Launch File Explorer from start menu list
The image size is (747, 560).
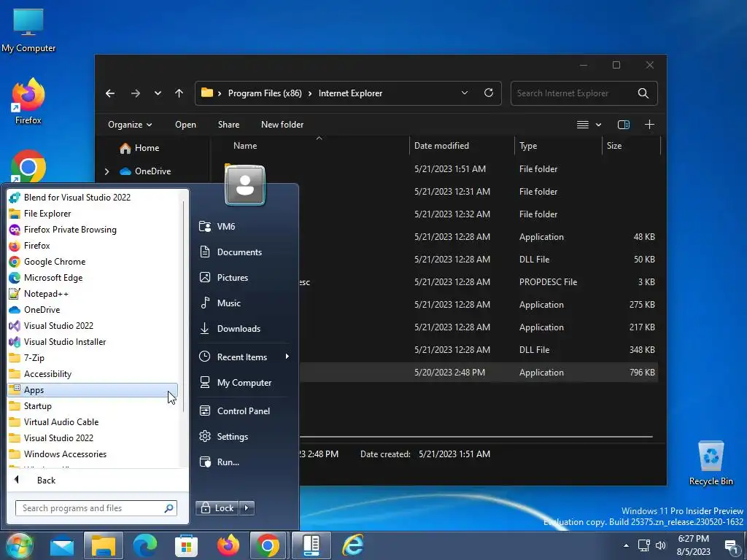(47, 214)
